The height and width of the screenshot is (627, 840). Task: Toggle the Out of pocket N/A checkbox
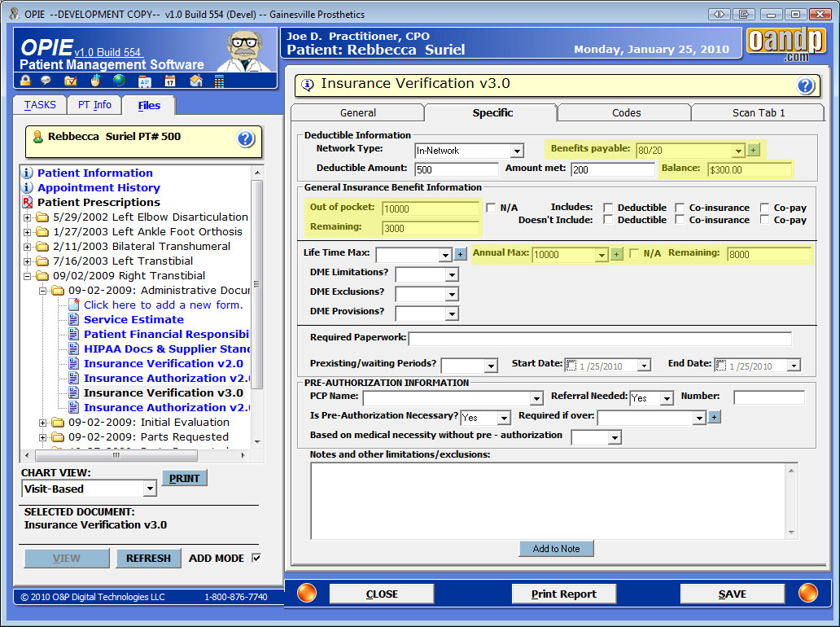(491, 208)
